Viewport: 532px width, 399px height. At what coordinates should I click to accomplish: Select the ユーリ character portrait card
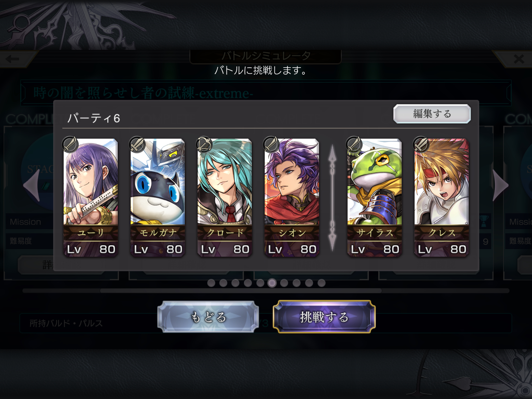[x=91, y=197]
